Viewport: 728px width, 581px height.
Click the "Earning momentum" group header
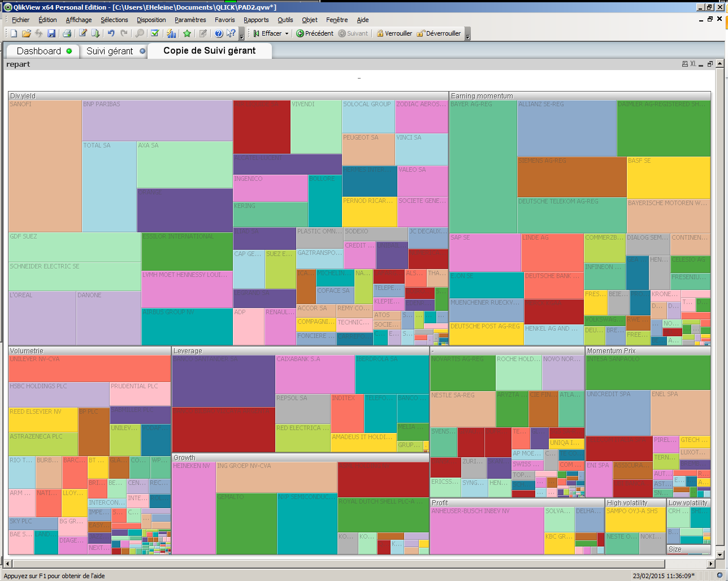(580, 96)
